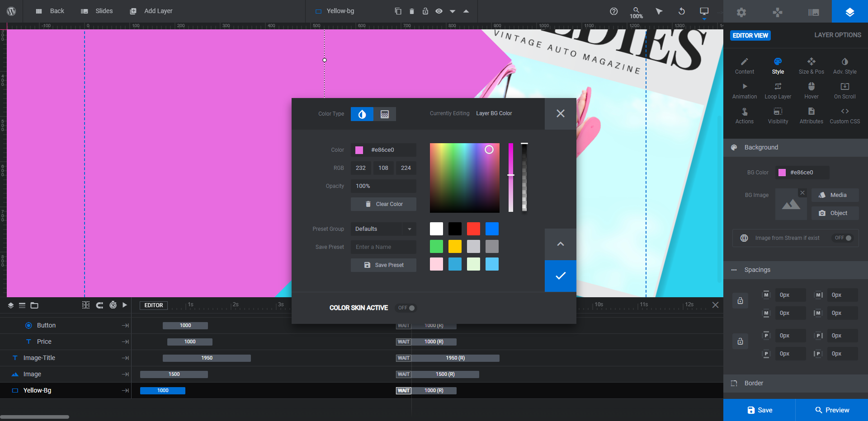Select the pointer selection mode icon
This screenshot has height=421, width=868.
pyautogui.click(x=659, y=11)
